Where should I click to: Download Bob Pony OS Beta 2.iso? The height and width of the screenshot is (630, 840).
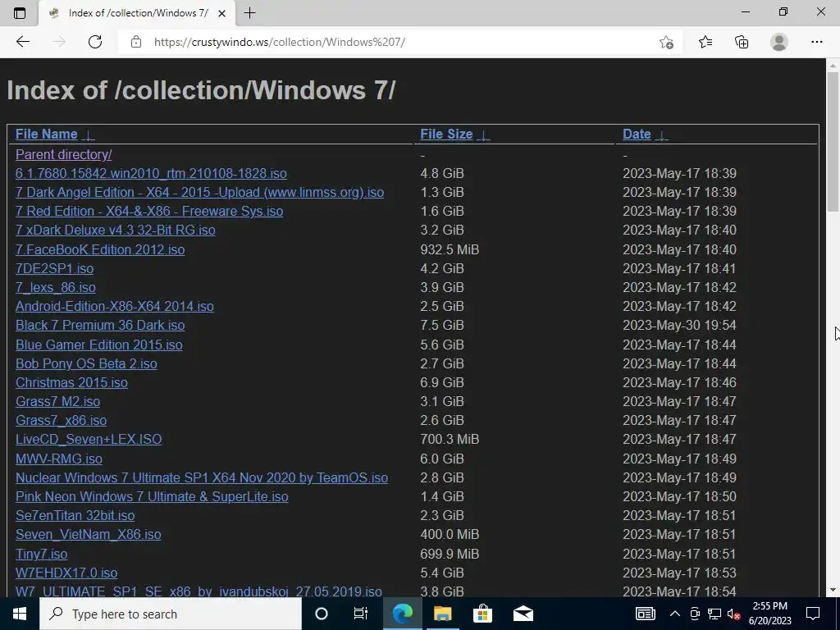coord(86,363)
